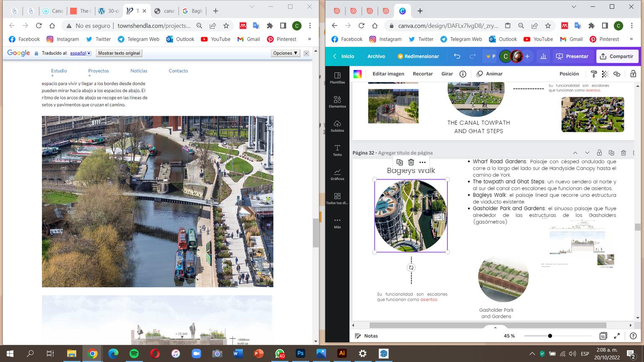
Task: Bookmark the townshendla page with star icon
Action: point(226,26)
